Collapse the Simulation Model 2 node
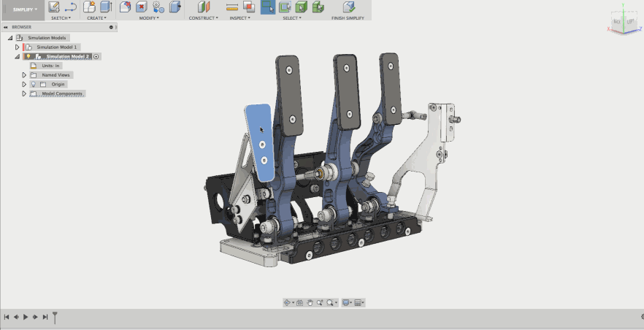Screen dimensions: 644x330 [x=18, y=57]
